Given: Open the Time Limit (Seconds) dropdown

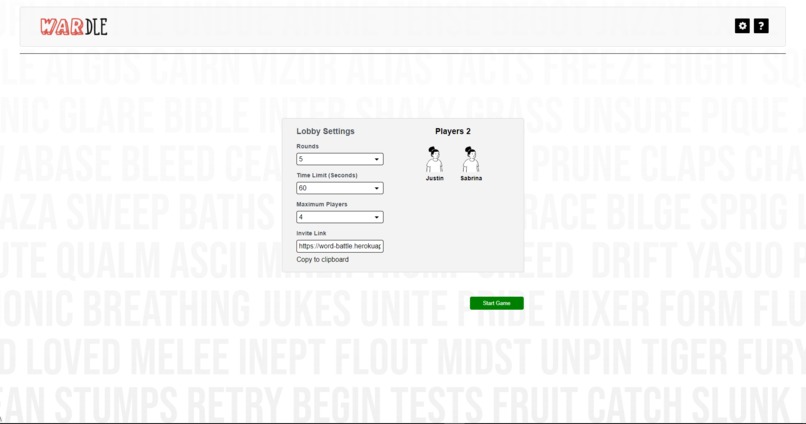Looking at the screenshot, I should click(x=340, y=188).
